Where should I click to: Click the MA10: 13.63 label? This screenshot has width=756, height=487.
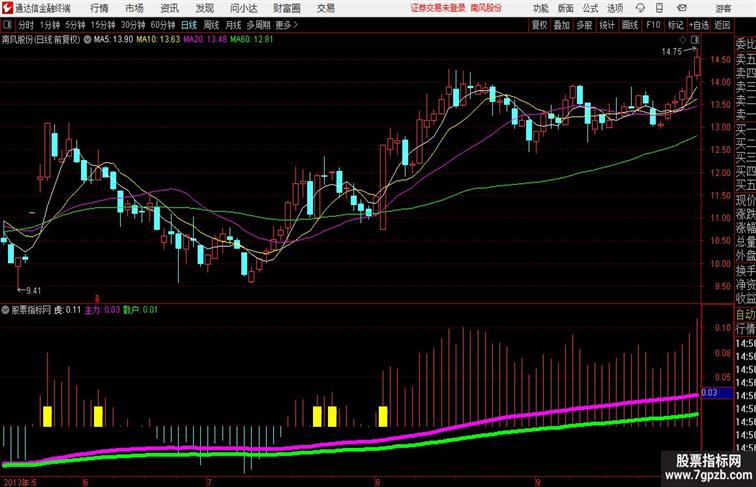pyautogui.click(x=158, y=40)
